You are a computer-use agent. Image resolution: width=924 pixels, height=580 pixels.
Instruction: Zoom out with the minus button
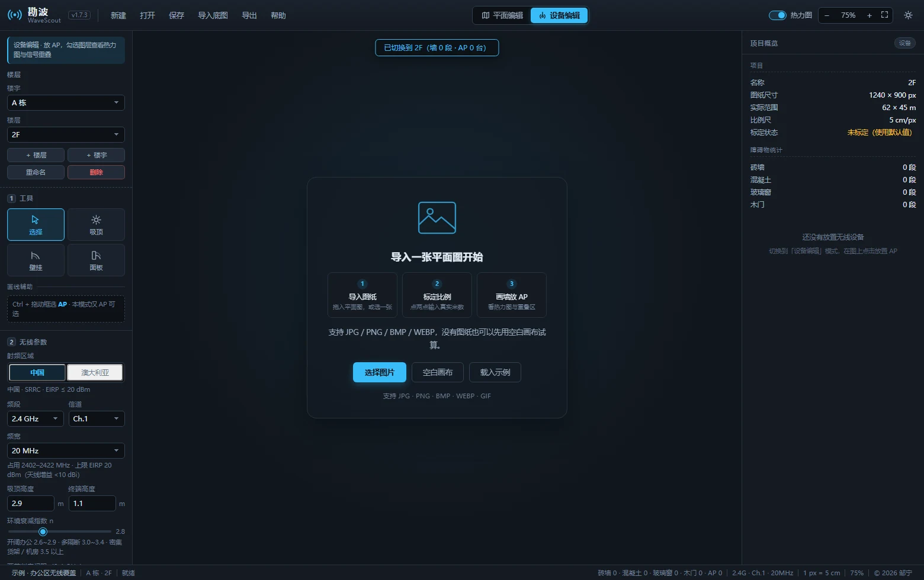pyautogui.click(x=827, y=15)
